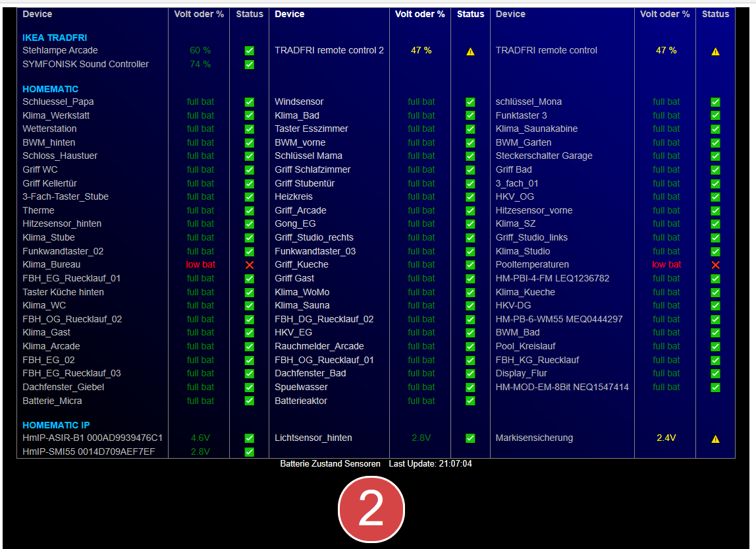Screen dimensions: 756x549
Task: Click the status check for Batterie_Micra
Action: (x=250, y=401)
